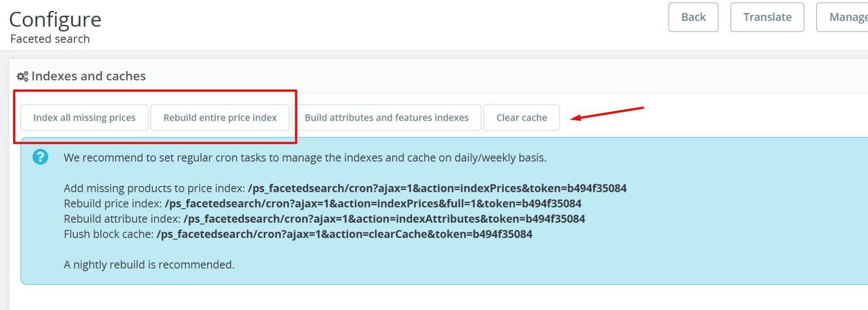Click the Faceted search subtitle
This screenshot has width=868, height=310.
coord(50,39)
